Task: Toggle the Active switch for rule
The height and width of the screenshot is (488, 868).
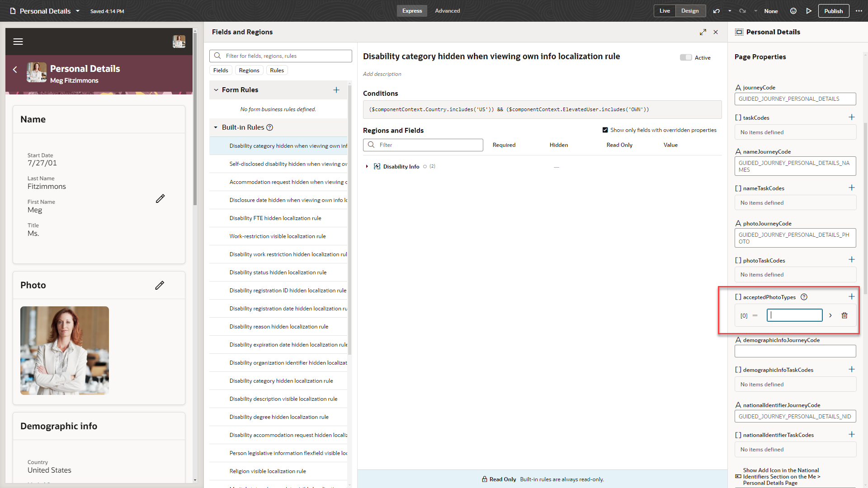Action: coord(685,57)
